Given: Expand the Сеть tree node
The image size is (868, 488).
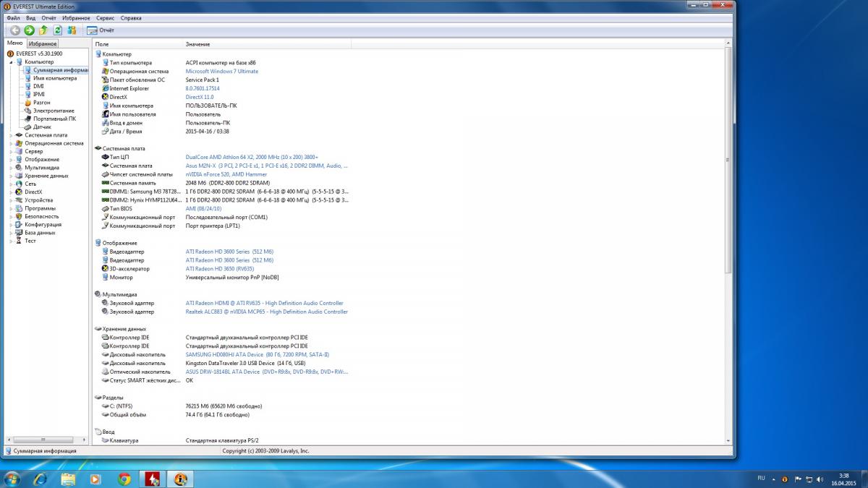Looking at the screenshot, I should pos(11,184).
